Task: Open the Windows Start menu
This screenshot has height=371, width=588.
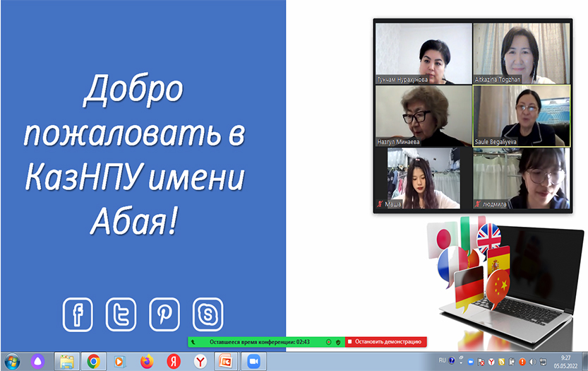Action: tap(12, 361)
